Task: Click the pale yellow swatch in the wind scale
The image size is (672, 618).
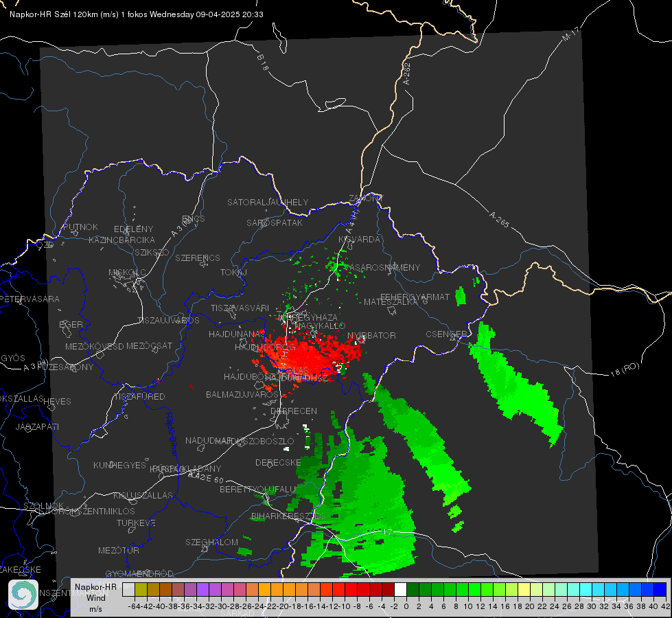Action: 524,590
